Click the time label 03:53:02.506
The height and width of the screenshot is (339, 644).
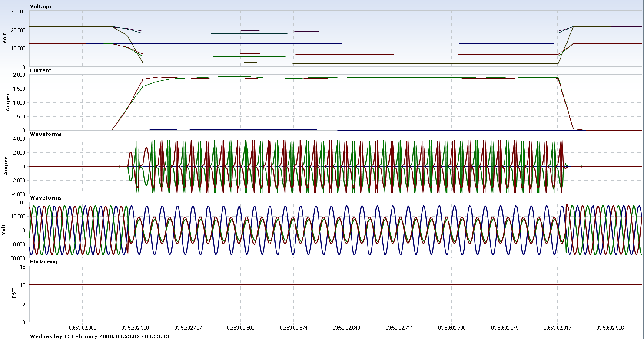(x=240, y=328)
